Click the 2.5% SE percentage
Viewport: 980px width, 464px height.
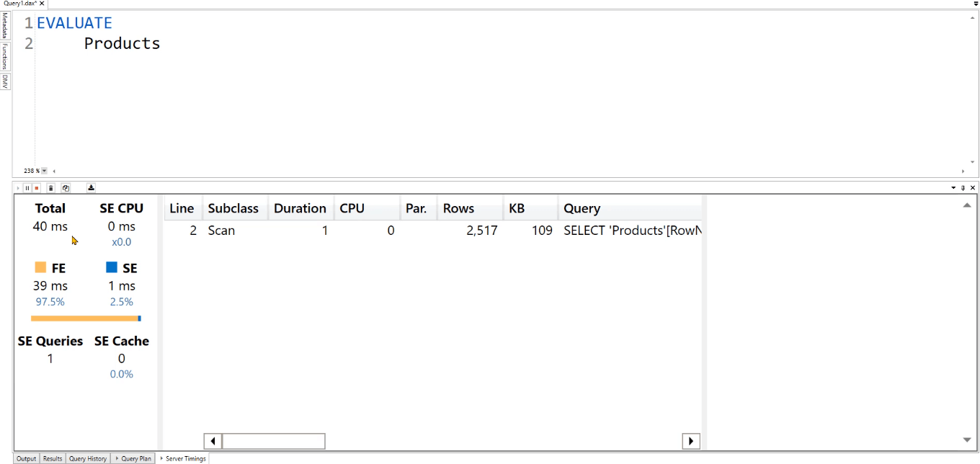(122, 302)
